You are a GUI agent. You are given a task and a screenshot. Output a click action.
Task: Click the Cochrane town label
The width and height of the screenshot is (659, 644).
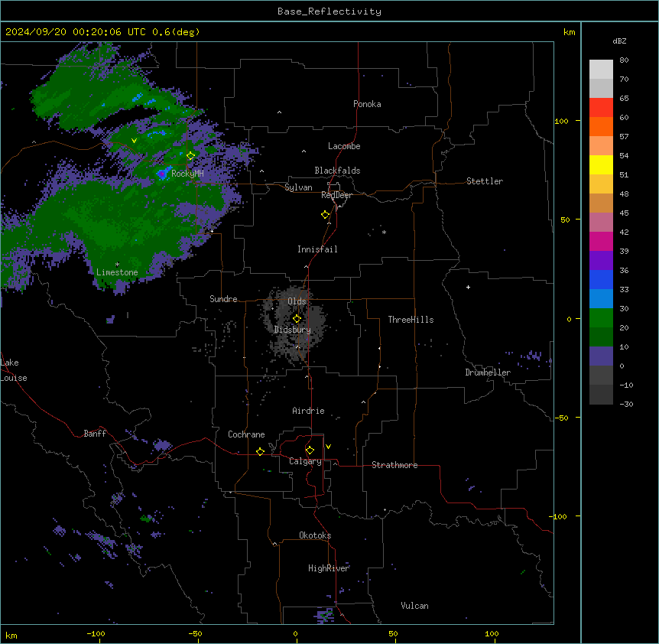point(246,434)
